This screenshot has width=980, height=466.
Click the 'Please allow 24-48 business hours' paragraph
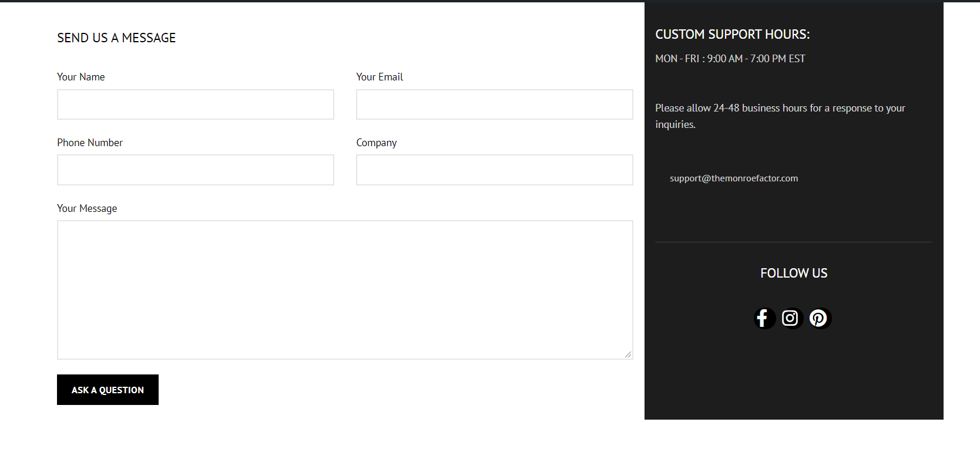pyautogui.click(x=780, y=116)
